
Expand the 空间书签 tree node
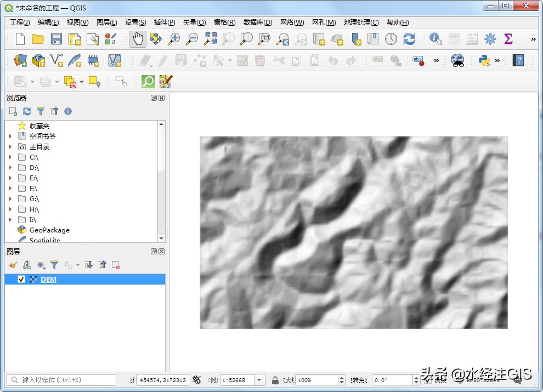[10, 136]
